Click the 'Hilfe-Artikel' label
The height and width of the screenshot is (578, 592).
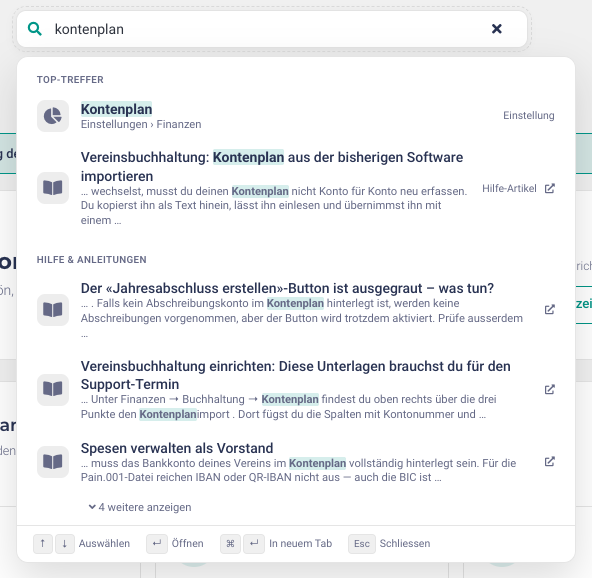[x=509, y=188]
